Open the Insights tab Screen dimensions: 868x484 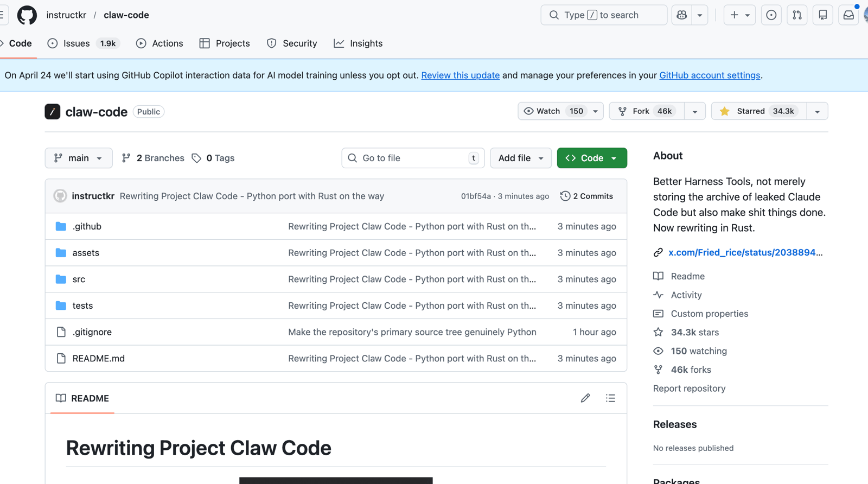click(x=358, y=43)
